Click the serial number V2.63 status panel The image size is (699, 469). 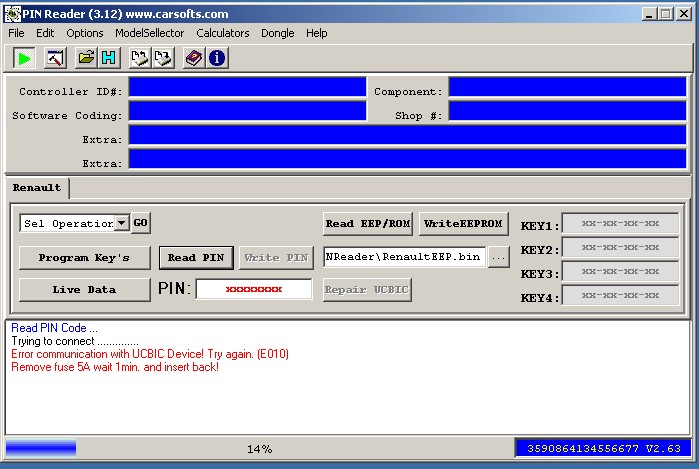604,448
